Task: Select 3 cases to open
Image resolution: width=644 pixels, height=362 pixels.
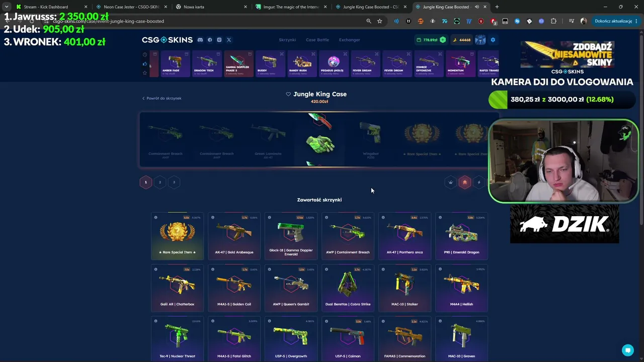Action: (x=174, y=183)
